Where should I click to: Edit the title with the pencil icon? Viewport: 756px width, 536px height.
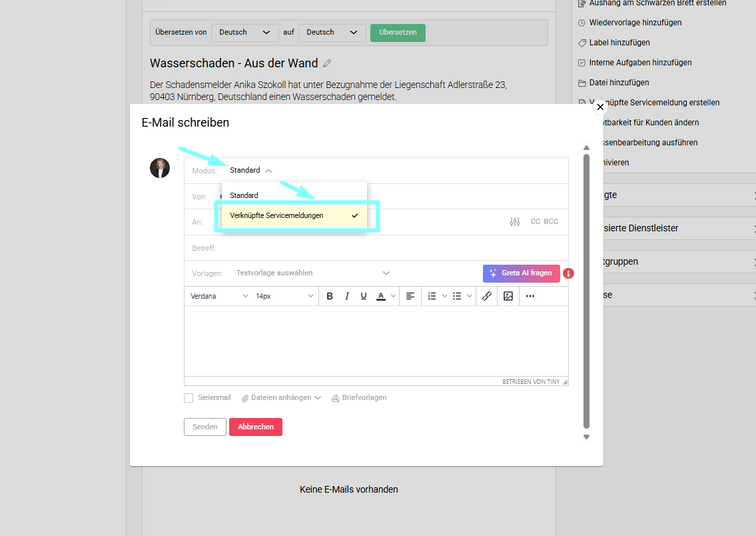coord(327,63)
